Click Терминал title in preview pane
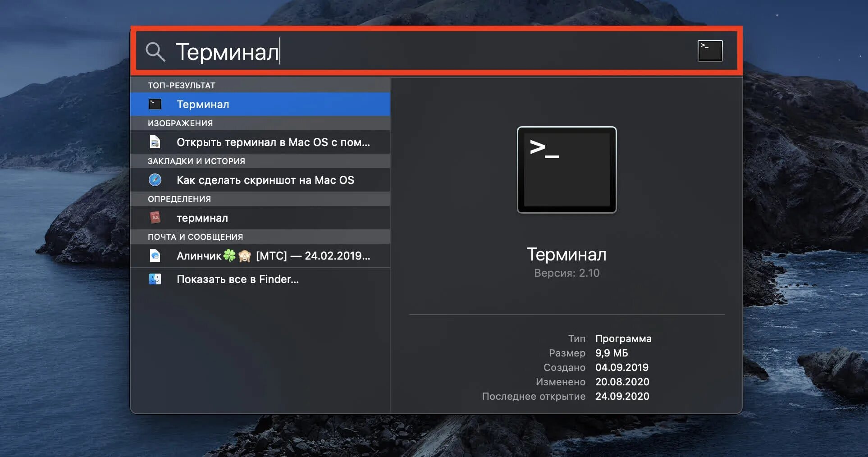 566,254
